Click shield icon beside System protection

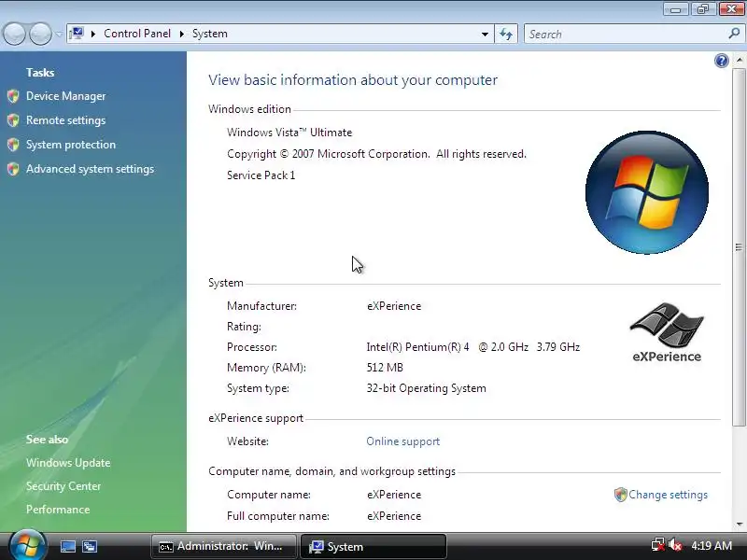coord(13,145)
